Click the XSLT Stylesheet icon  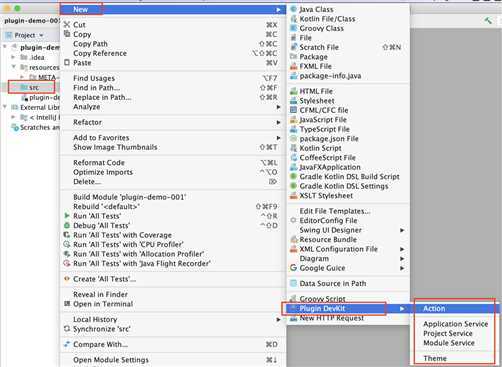click(x=294, y=196)
